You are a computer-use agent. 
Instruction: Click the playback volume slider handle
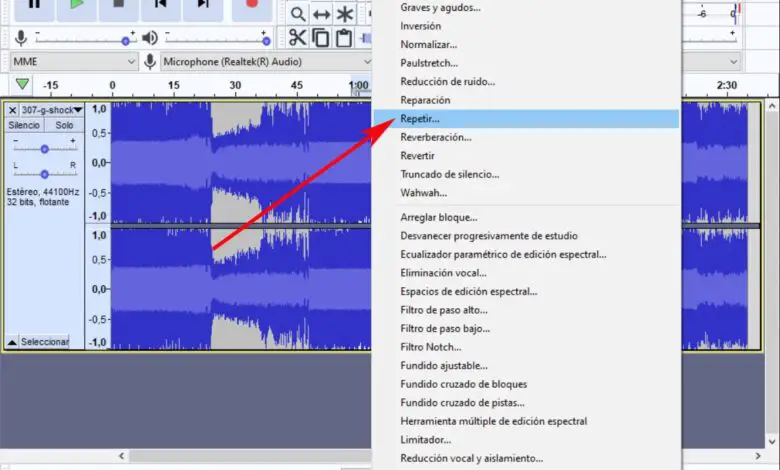coord(267,41)
